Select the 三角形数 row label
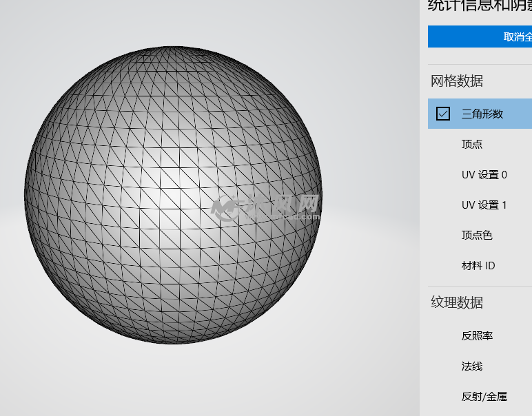532x416 pixels. (x=482, y=114)
